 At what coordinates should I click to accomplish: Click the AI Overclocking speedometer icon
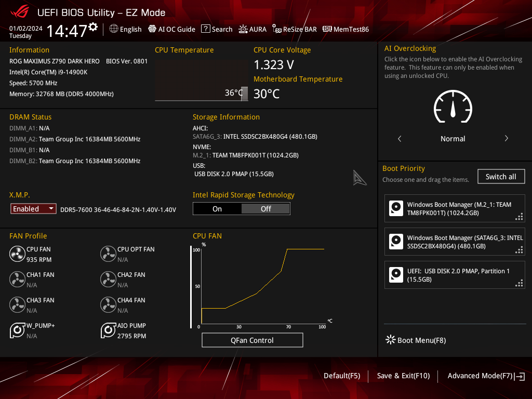pyautogui.click(x=453, y=106)
